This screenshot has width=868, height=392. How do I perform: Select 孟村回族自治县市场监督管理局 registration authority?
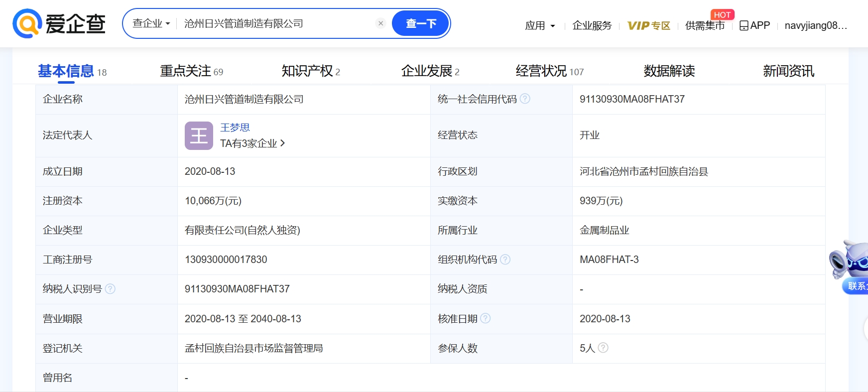[254, 348]
